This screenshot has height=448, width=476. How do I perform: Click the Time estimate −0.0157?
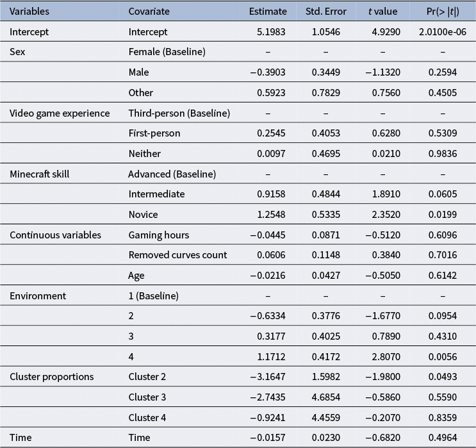268,438
